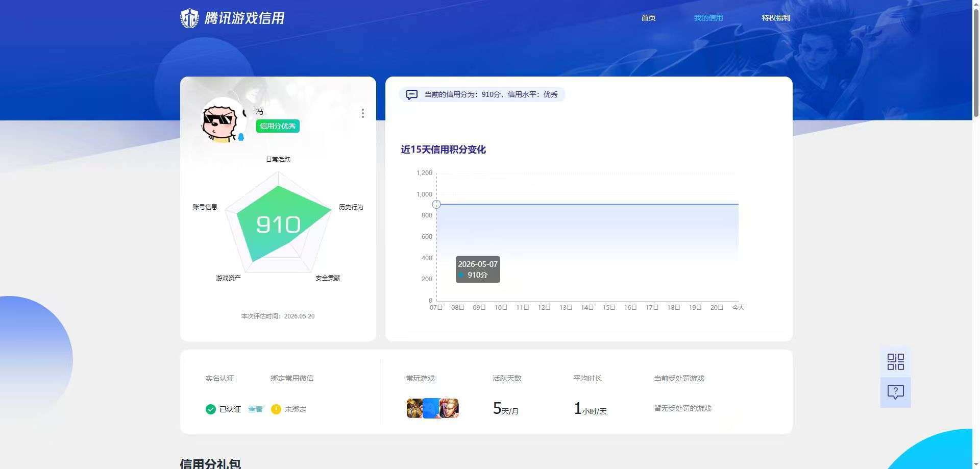The width and height of the screenshot is (980, 469).
Task: Click the 信用分优秀 green badge
Action: click(x=278, y=126)
